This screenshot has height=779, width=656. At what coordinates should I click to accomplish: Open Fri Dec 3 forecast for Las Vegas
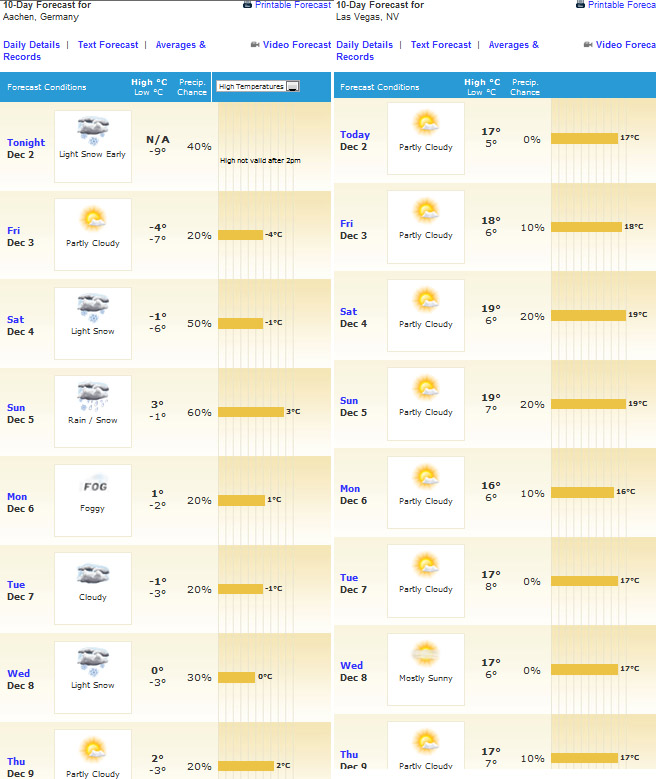point(353,230)
